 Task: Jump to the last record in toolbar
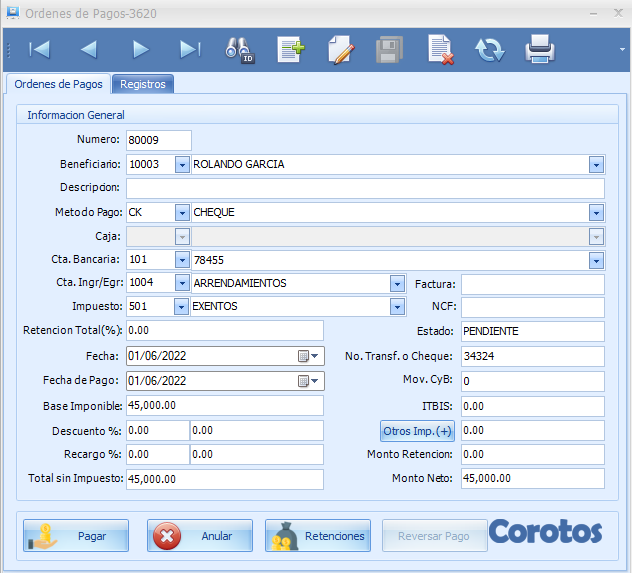(x=190, y=49)
